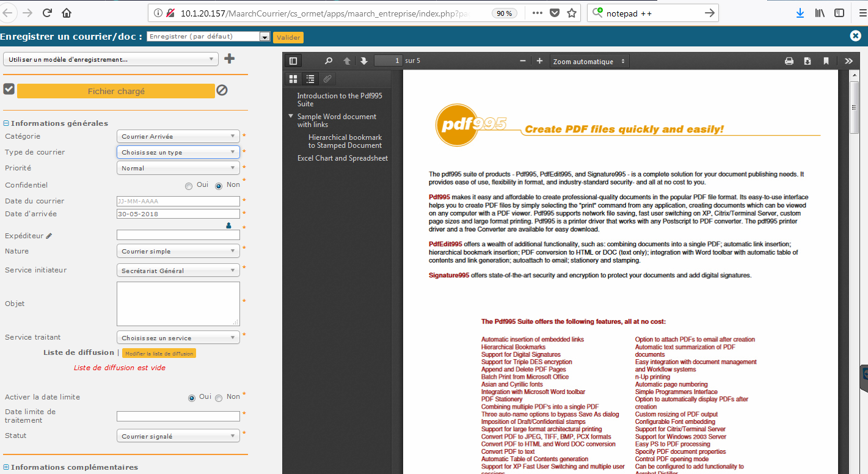Show document outline in sidebar
The height and width of the screenshot is (474, 868).
point(310,79)
